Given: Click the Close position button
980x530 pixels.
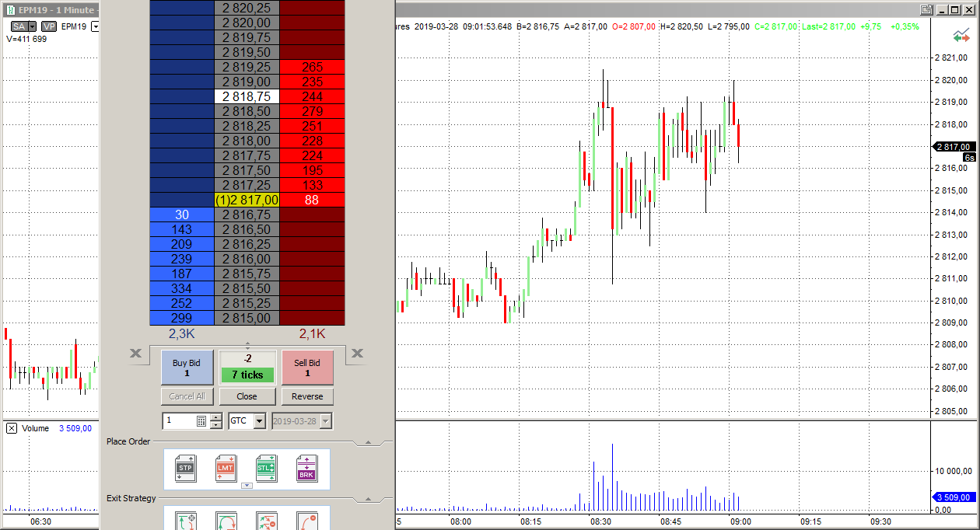Looking at the screenshot, I should pyautogui.click(x=247, y=396).
